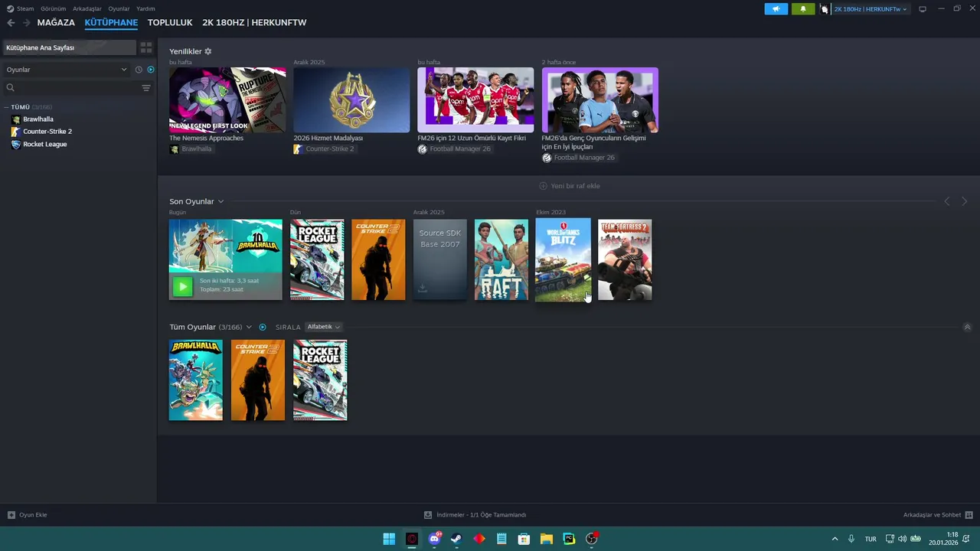Viewport: 980px width, 551px height.
Task: Click the microphone tray icon
Action: tap(851, 539)
